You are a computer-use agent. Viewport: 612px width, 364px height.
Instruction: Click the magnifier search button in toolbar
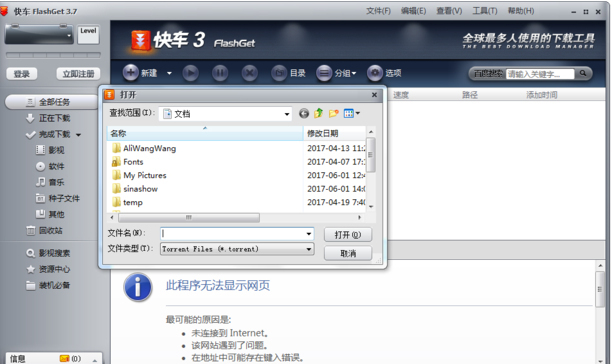583,73
